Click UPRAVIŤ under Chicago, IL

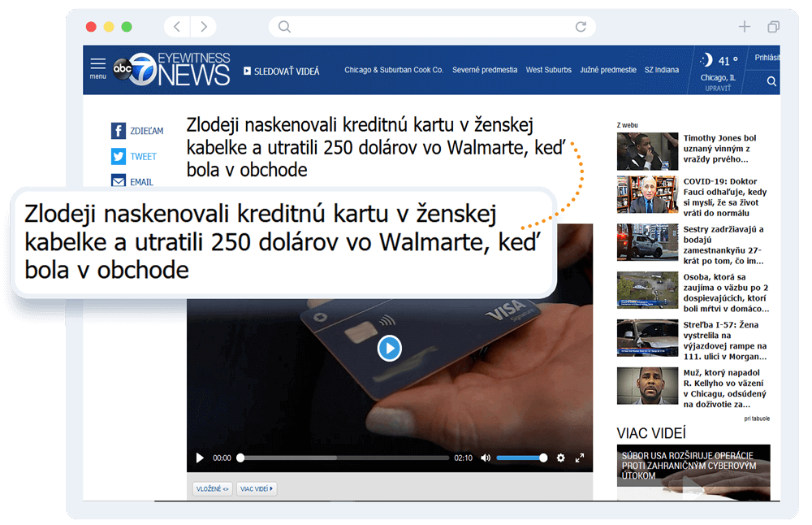tap(718, 89)
